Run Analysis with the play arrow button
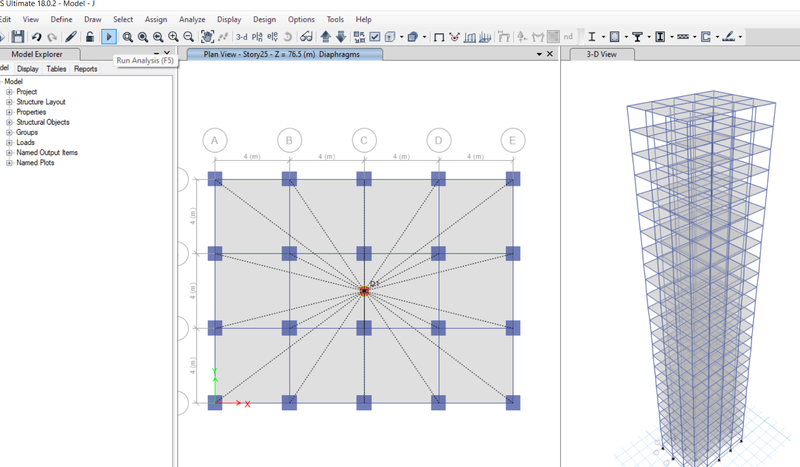The image size is (800, 467). click(109, 37)
